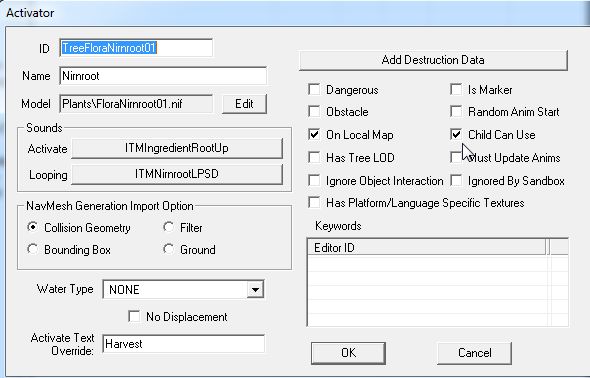Viewport: 590px width, 378px height.
Task: Click the Add Destruction Data button
Action: pyautogui.click(x=433, y=60)
